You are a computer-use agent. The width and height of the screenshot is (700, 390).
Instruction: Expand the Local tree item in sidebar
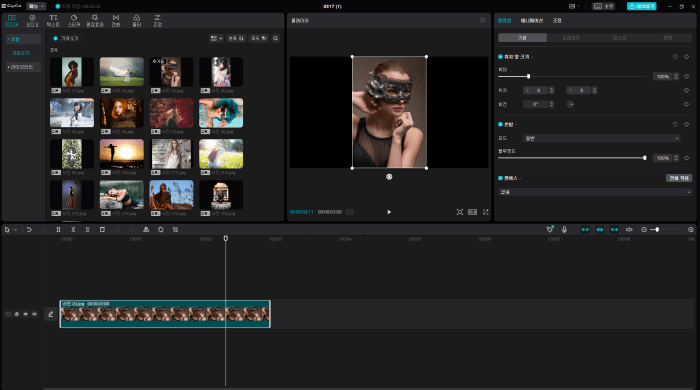pos(23,39)
